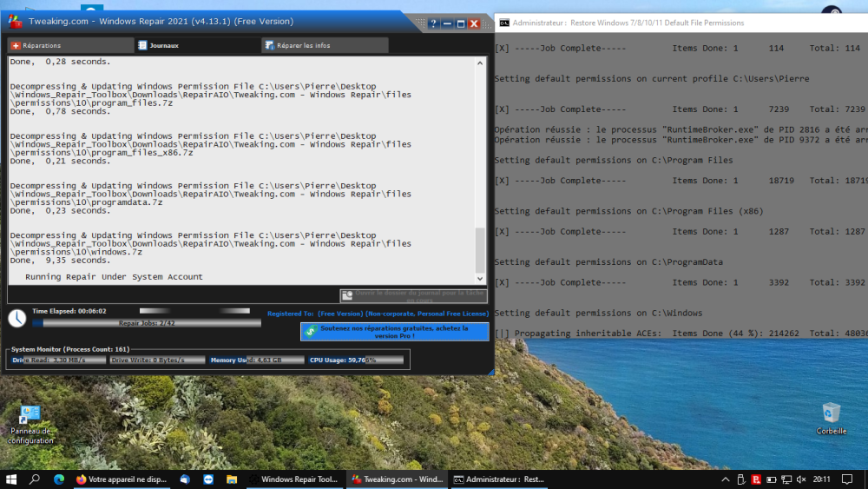Screen dimensions: 868x489
Task: Open the red B antivirus tray icon
Action: pyautogui.click(x=756, y=479)
